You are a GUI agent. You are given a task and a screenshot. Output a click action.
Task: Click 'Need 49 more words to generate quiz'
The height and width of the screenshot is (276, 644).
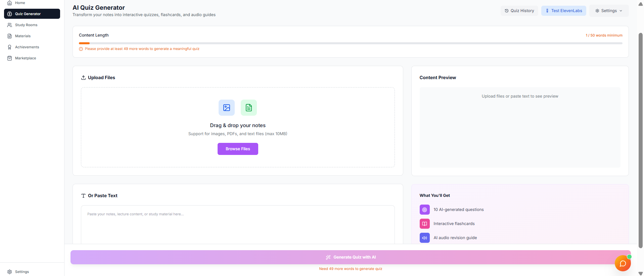[351, 269]
